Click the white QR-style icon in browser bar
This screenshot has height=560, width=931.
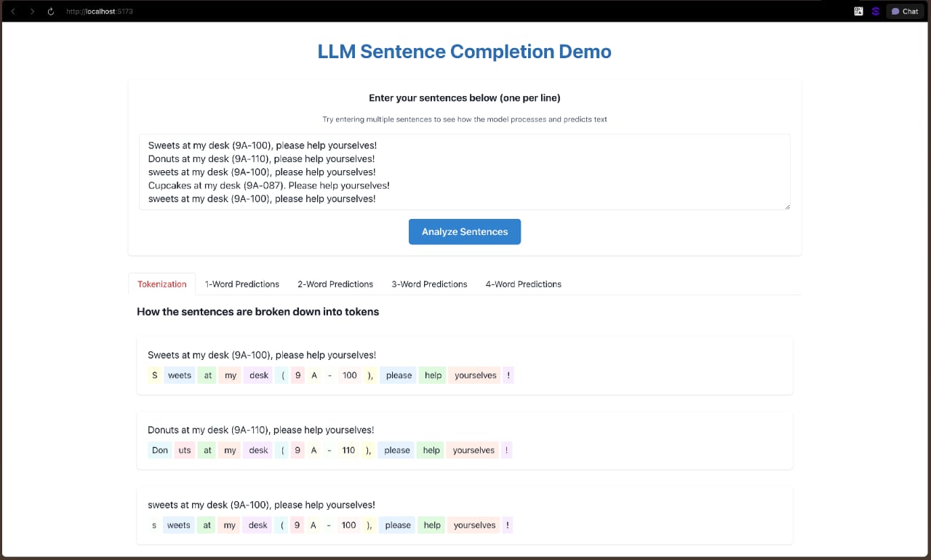(x=859, y=11)
